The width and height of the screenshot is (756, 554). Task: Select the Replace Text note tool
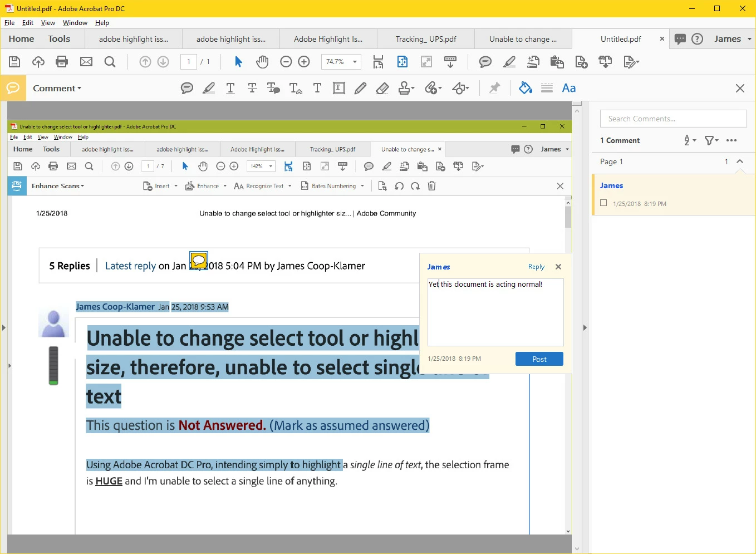[x=273, y=88]
